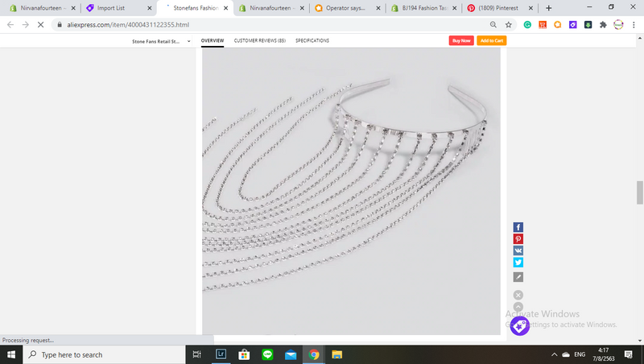Dismiss the floating panel with gray X circle

point(518,295)
